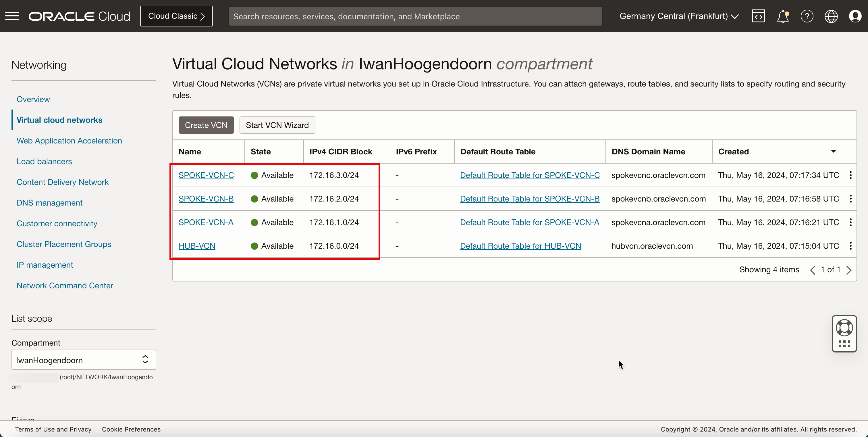Open the globe/language selector icon
This screenshot has width=868, height=437.
831,16
